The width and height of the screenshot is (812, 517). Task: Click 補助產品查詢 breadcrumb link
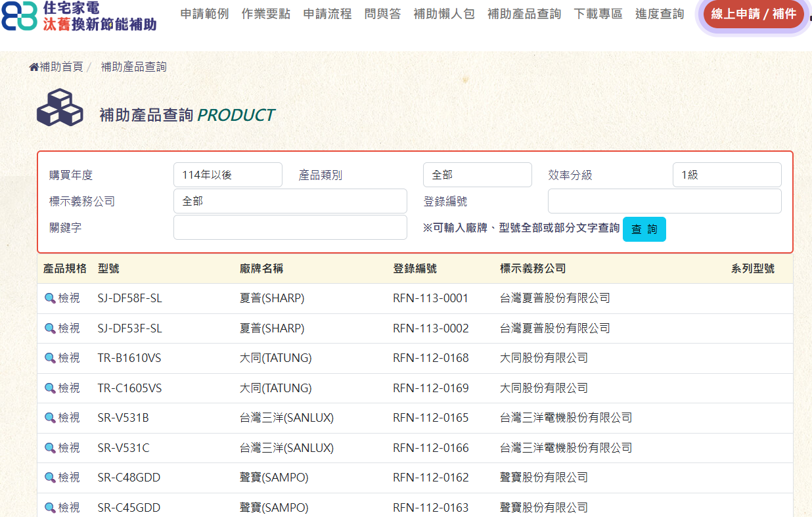[134, 67]
